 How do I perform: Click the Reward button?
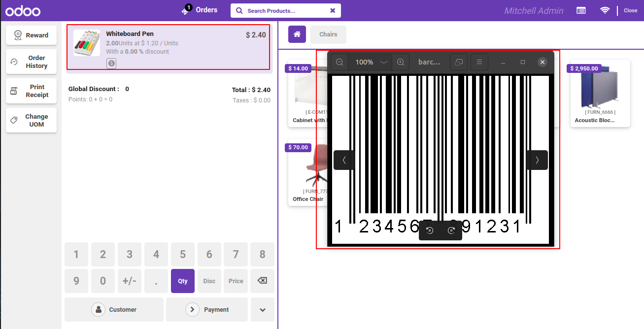[31, 35]
